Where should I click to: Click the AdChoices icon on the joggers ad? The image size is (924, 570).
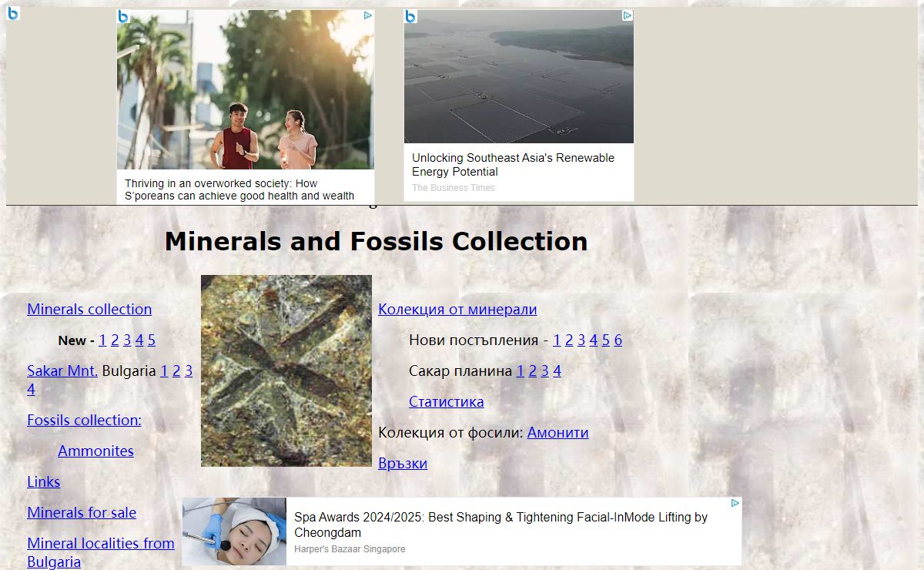[368, 15]
